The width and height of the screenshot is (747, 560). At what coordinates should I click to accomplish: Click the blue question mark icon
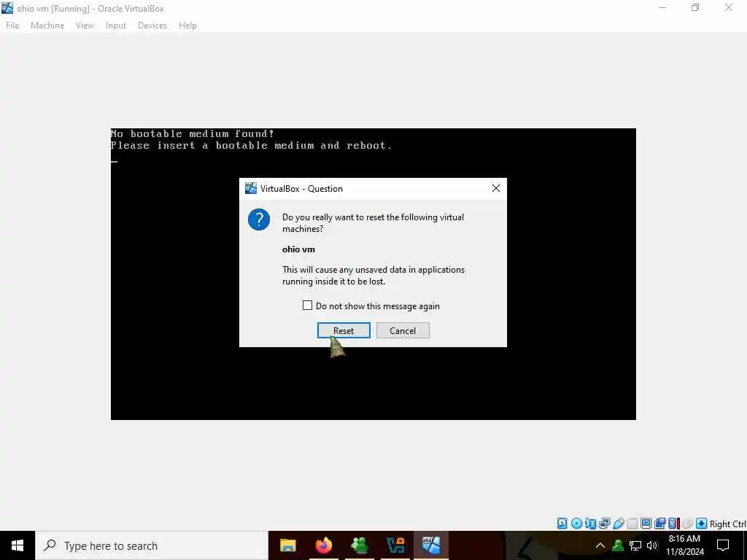[x=259, y=219]
